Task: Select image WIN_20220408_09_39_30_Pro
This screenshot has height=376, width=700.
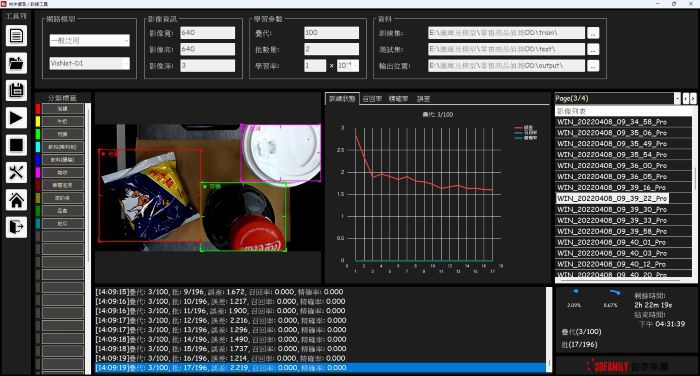Action: point(612,209)
